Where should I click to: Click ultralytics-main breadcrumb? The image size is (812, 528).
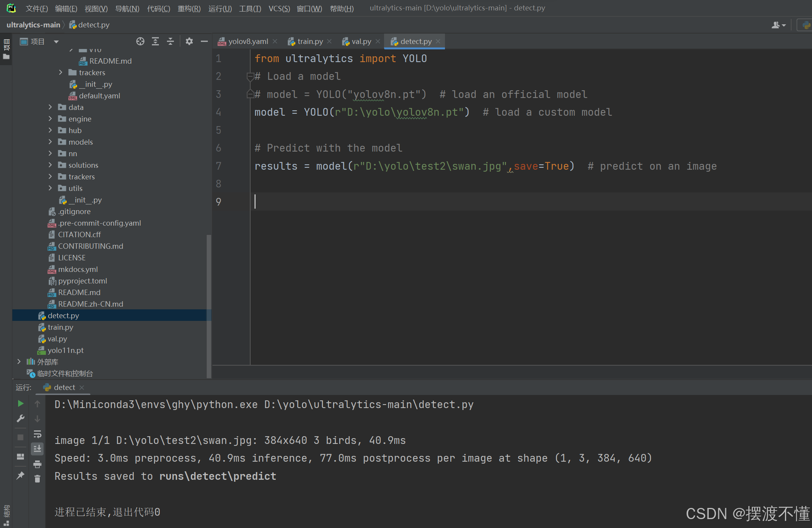pos(33,25)
